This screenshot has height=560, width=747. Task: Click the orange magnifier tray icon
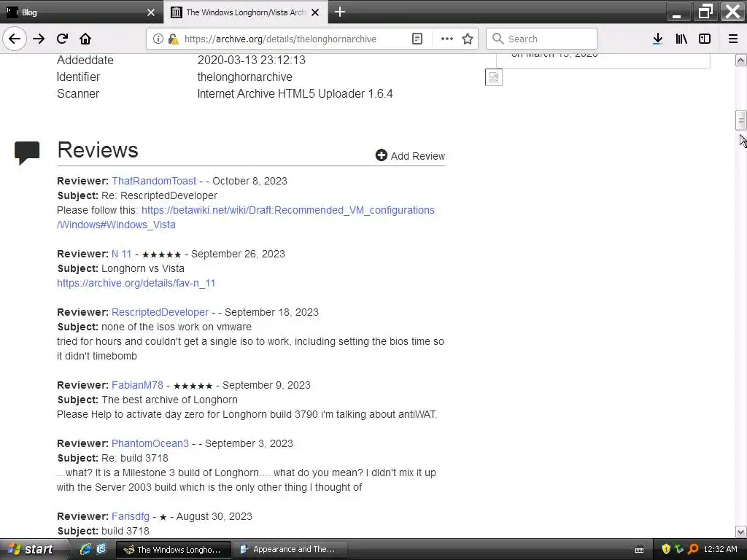click(x=693, y=550)
